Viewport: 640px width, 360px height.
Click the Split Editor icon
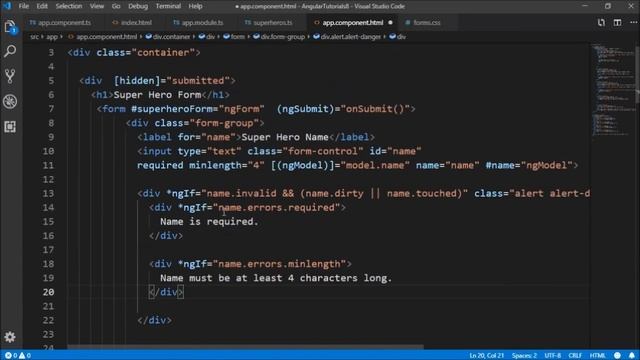coord(617,22)
